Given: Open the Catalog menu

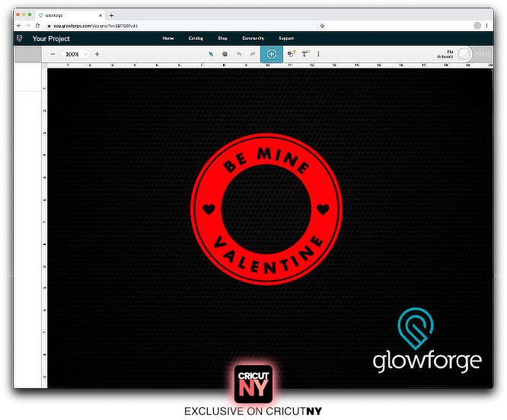Looking at the screenshot, I should click(x=196, y=38).
